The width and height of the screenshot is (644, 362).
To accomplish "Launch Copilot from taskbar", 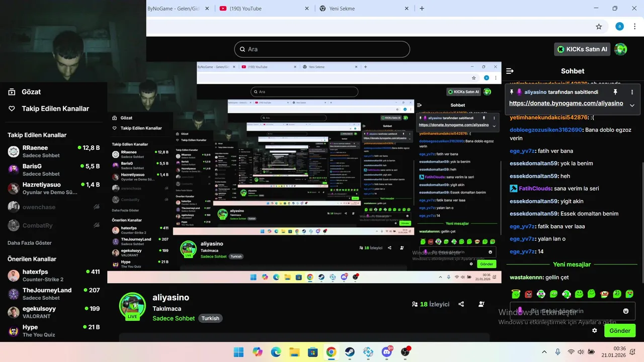I will click(258, 352).
